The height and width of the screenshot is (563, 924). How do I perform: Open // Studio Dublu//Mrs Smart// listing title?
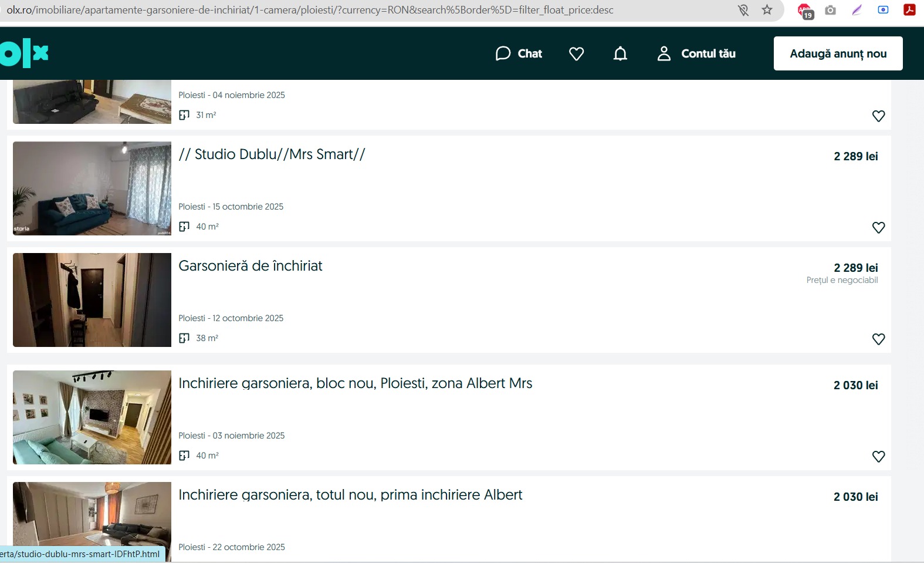point(272,154)
